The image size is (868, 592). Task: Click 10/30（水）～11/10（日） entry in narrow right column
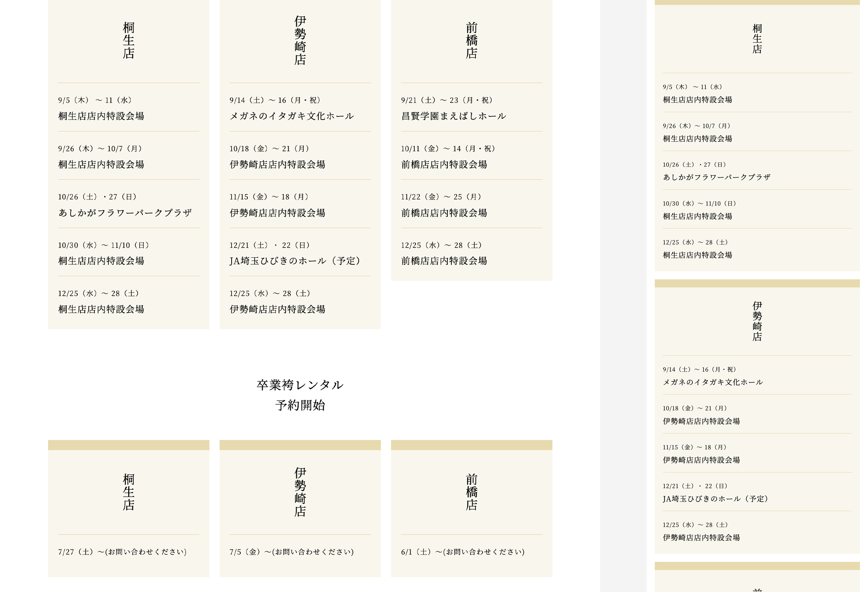pyautogui.click(x=699, y=204)
